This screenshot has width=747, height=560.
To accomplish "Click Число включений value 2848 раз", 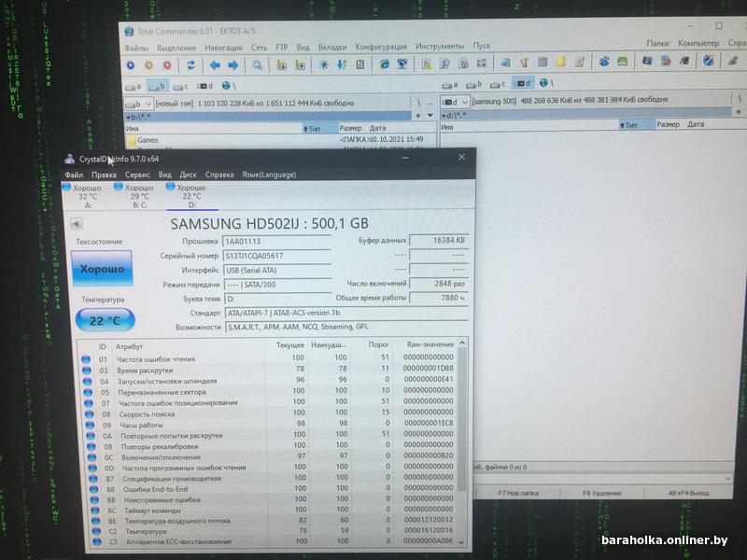I will [x=438, y=284].
